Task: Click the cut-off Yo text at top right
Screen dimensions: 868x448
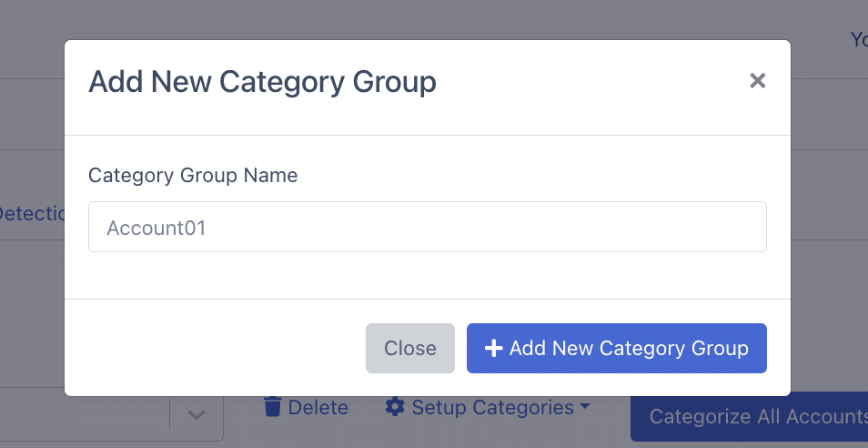Action: pyautogui.click(x=859, y=40)
